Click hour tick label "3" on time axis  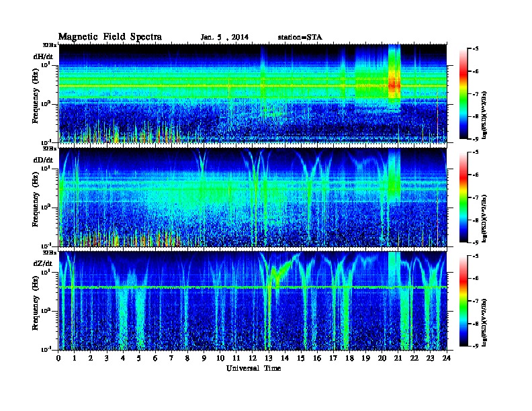[x=107, y=358]
